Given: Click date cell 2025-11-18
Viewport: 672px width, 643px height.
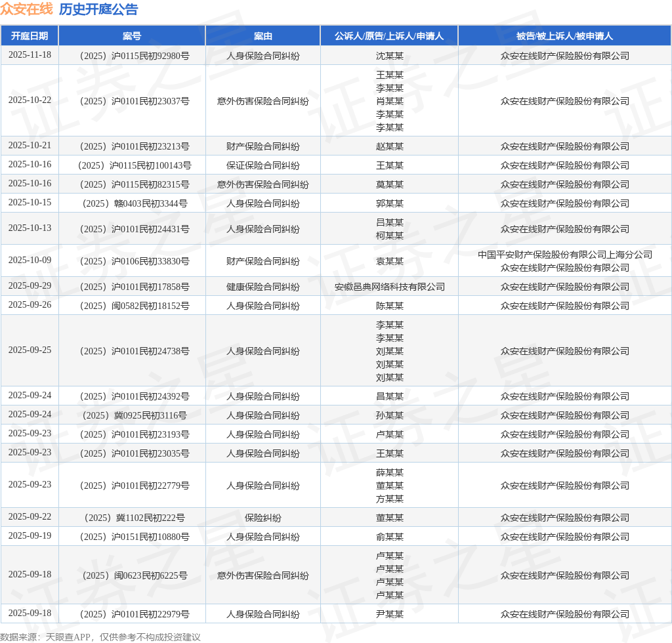Looking at the screenshot, I should 30,55.
